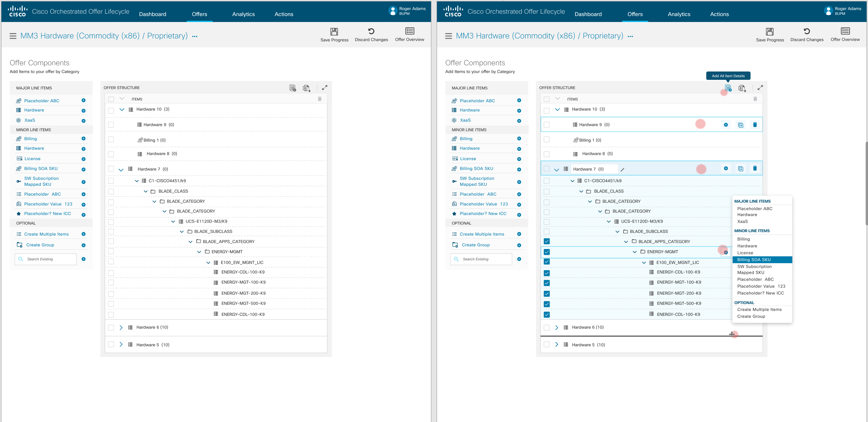Viewport: 868px width, 422px height.
Task: Duplicate Hardware 9 using its copy icon
Action: tap(740, 125)
